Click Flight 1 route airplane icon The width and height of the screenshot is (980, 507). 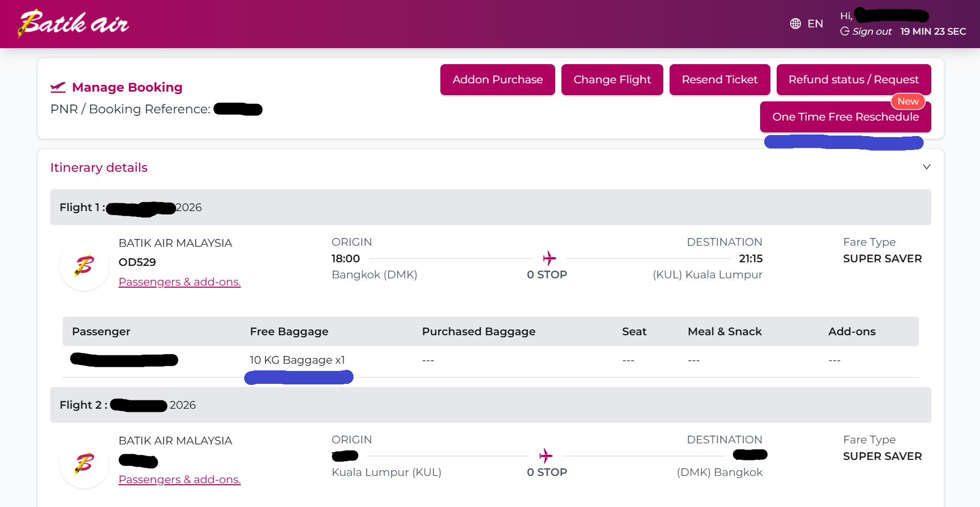point(549,258)
